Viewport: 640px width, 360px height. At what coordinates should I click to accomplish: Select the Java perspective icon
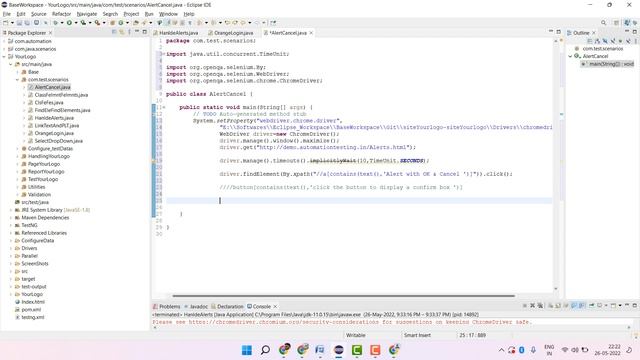[x=627, y=23]
